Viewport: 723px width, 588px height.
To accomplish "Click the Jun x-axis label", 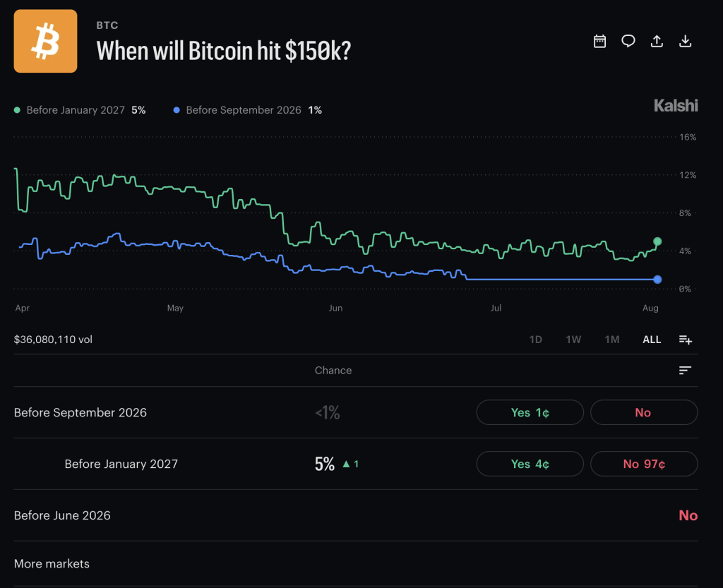I will tap(335, 308).
